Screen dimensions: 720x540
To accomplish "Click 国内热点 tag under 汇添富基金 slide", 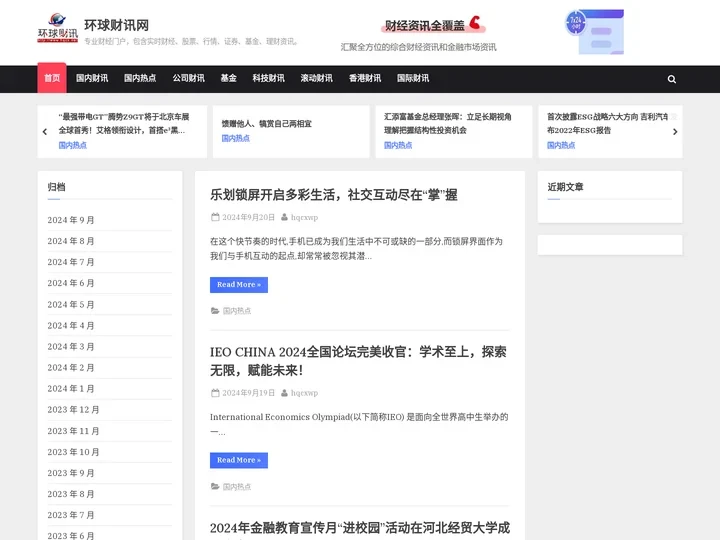I will [x=398, y=145].
